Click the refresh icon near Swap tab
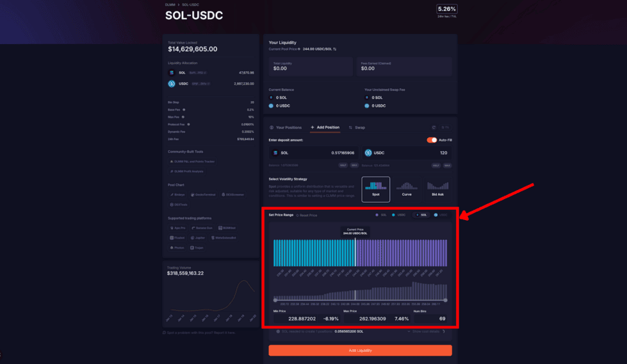This screenshot has width=627, height=364. click(x=434, y=127)
